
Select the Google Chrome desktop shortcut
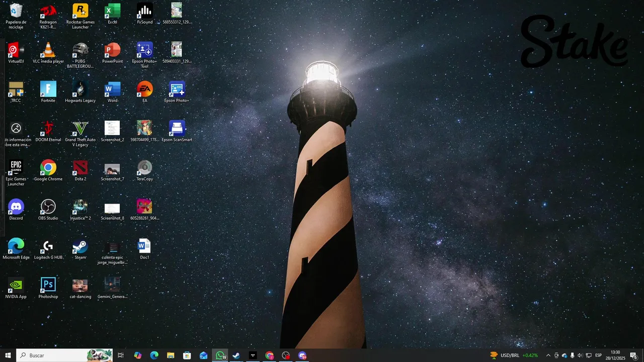click(48, 171)
